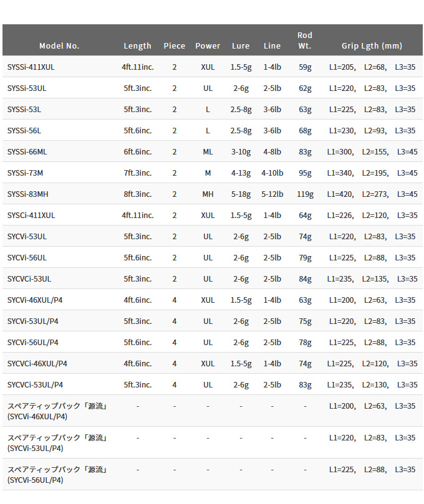Click the SYSSi-66ML model name
This screenshot has height=504, width=424.
coord(27,152)
